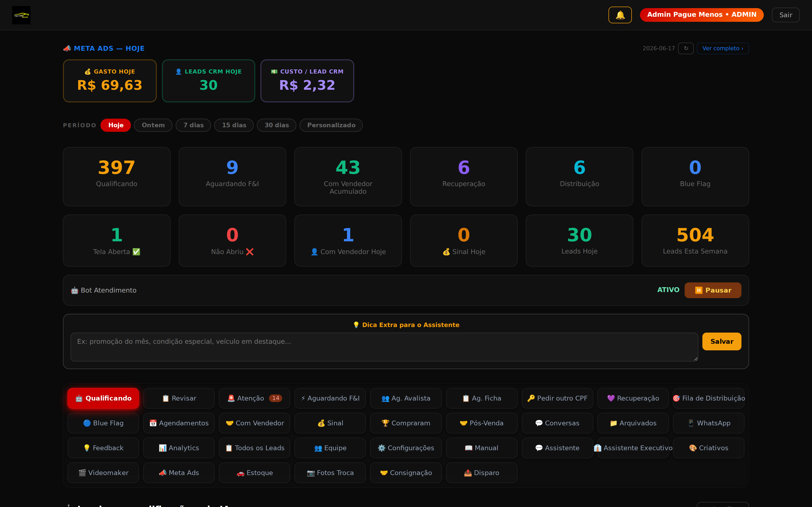The width and height of the screenshot is (812, 507).
Task: Click the Dica Extra text field
Action: tap(384, 347)
